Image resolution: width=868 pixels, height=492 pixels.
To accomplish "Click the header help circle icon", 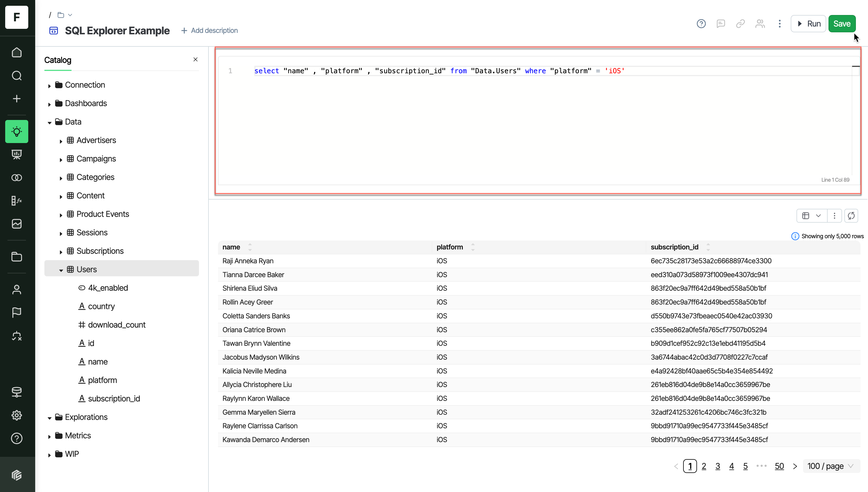I will click(x=701, y=24).
